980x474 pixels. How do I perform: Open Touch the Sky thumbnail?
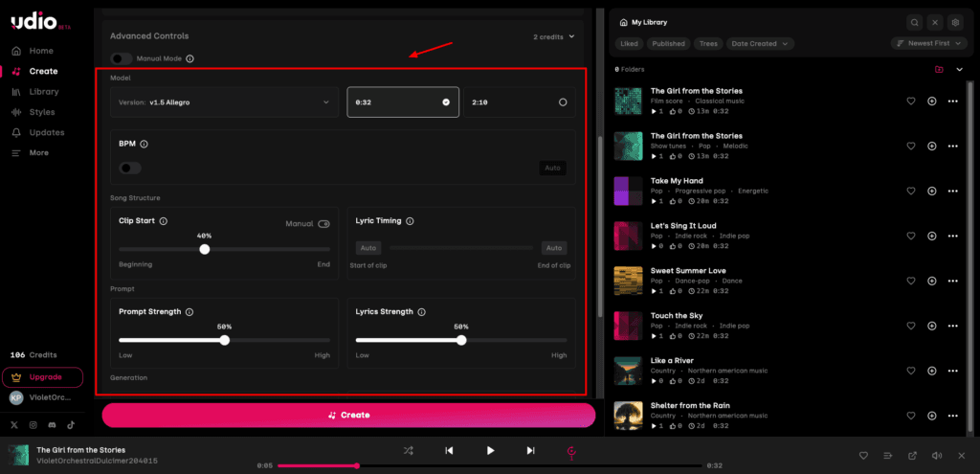coord(628,326)
